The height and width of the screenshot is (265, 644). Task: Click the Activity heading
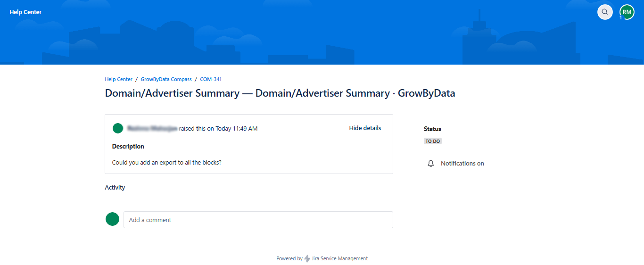pyautogui.click(x=115, y=187)
